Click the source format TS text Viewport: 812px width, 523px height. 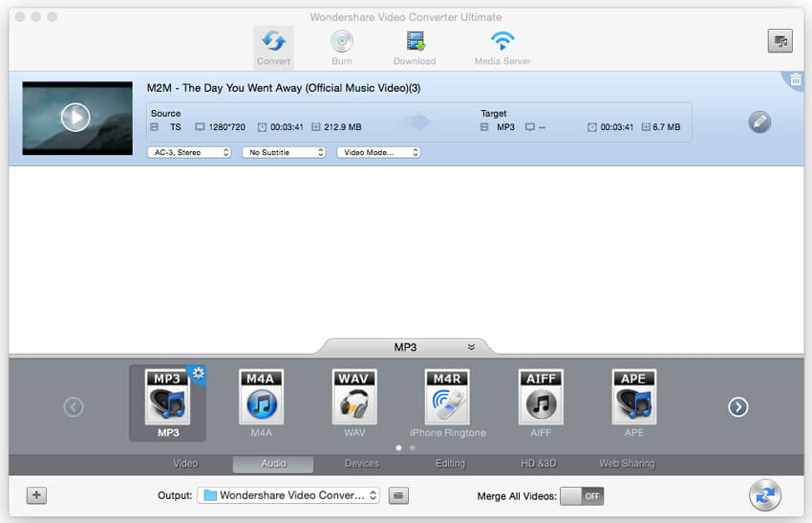pyautogui.click(x=176, y=127)
